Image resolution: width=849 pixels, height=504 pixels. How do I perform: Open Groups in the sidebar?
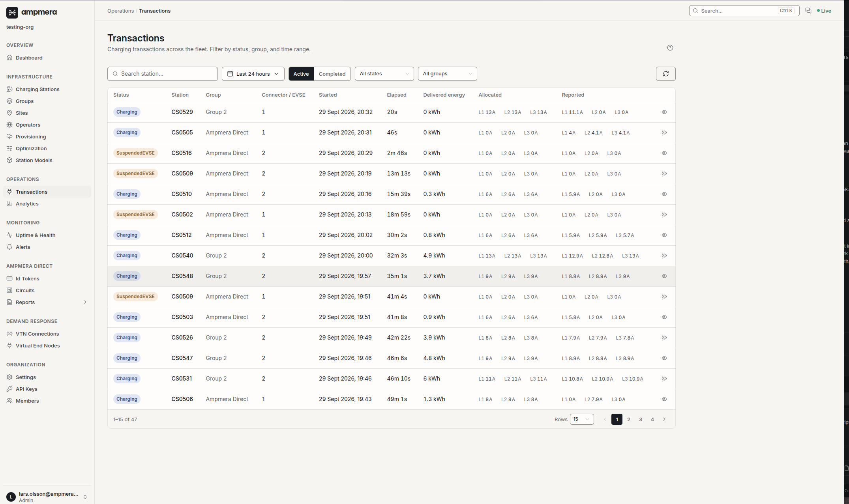pos(47,101)
